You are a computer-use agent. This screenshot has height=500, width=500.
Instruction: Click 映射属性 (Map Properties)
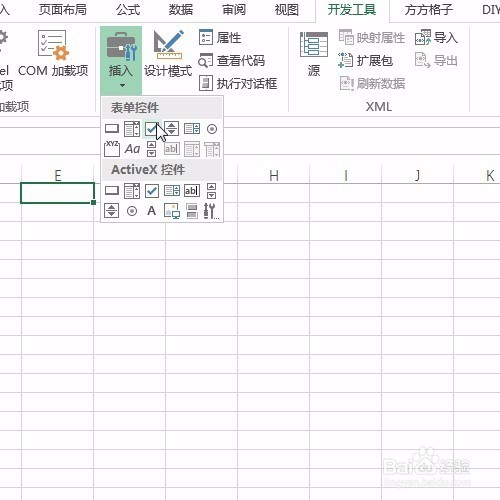click(372, 37)
